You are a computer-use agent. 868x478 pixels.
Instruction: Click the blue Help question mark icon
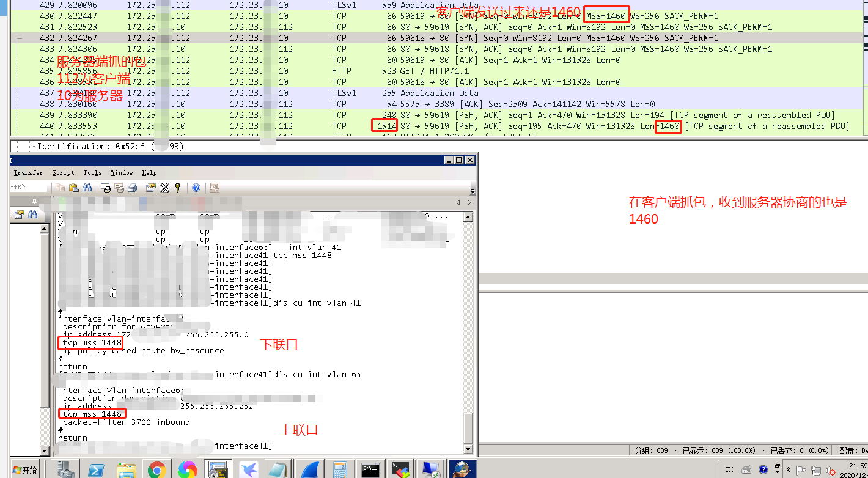coord(196,188)
